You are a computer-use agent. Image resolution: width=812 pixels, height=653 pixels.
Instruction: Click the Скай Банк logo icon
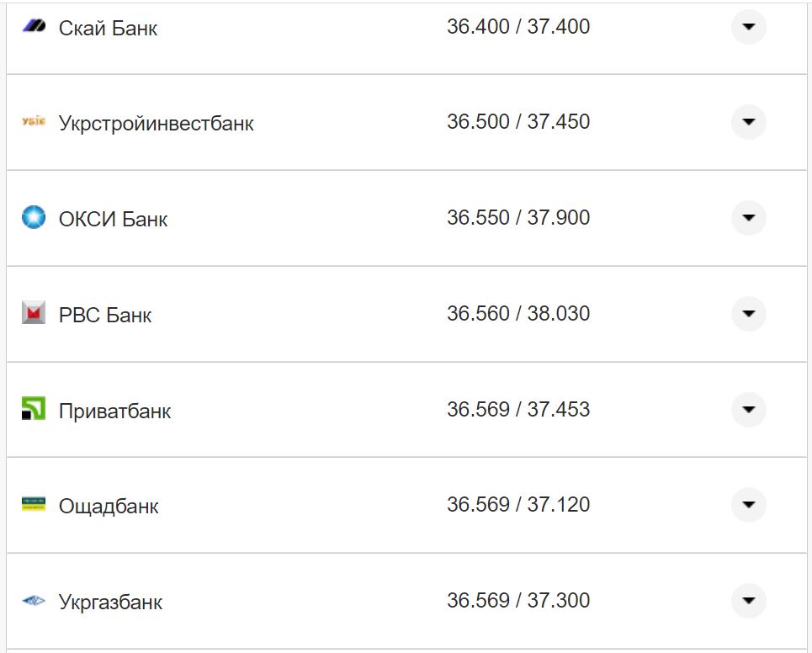click(x=33, y=27)
